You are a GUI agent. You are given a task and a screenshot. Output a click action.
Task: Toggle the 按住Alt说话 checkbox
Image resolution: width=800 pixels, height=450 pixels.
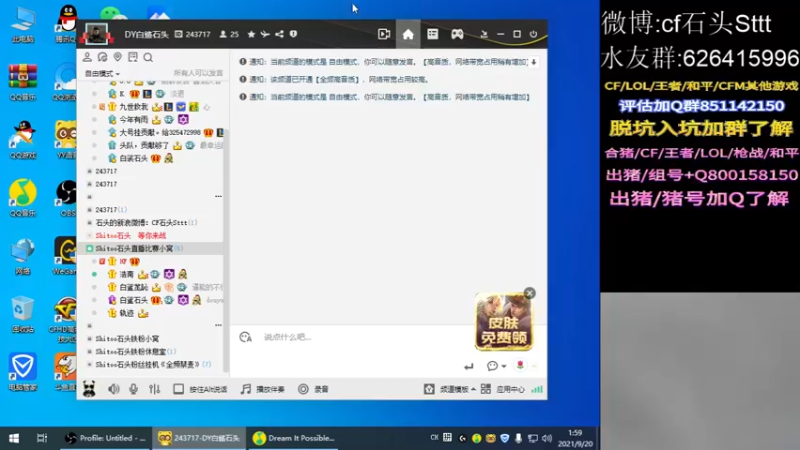coord(178,389)
